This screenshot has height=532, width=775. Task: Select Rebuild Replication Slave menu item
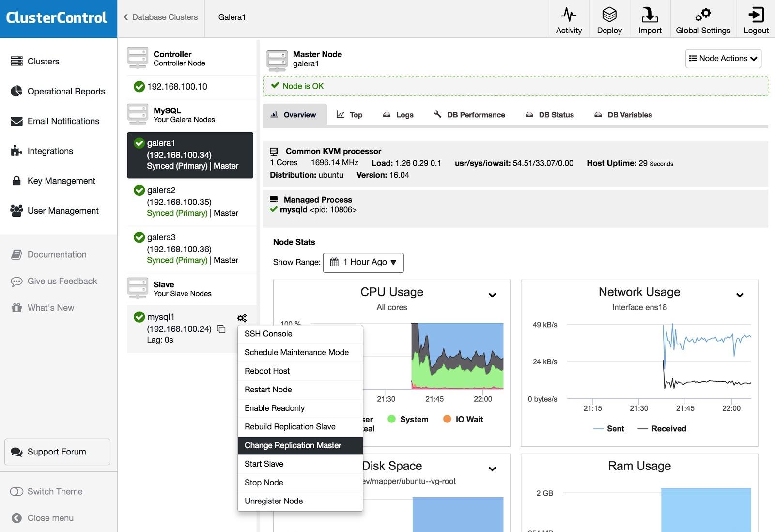click(x=300, y=427)
